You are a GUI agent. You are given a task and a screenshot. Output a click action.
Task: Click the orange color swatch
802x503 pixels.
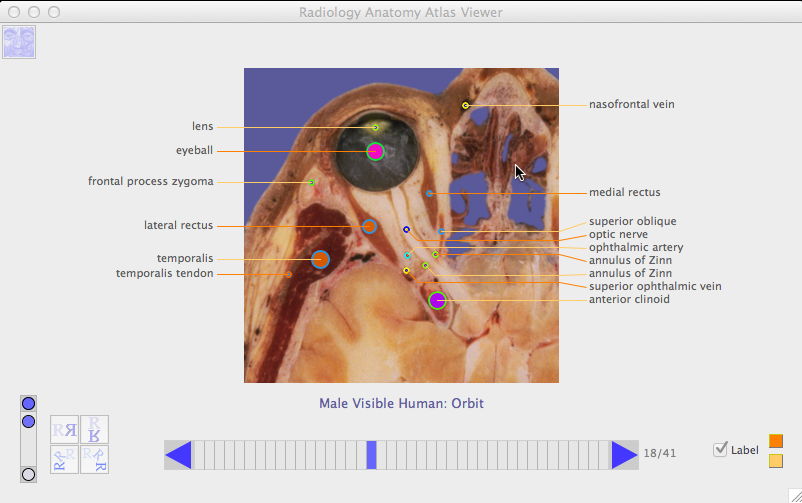776,441
